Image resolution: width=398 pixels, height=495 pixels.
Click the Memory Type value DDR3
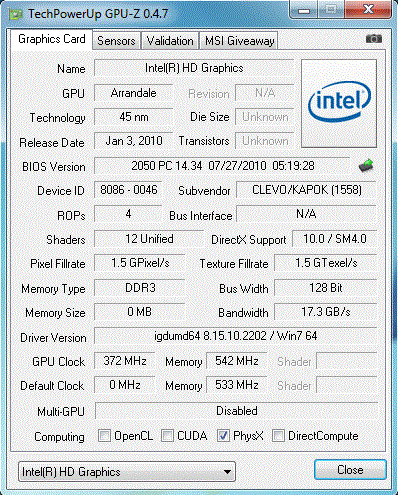coord(140,288)
